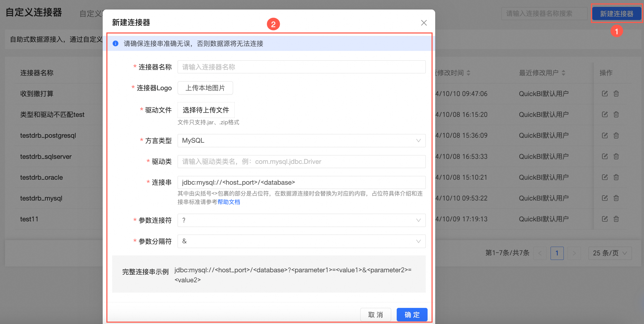The height and width of the screenshot is (324, 644).
Task: Edit the testdrb_oracle connector
Action: (x=605, y=177)
